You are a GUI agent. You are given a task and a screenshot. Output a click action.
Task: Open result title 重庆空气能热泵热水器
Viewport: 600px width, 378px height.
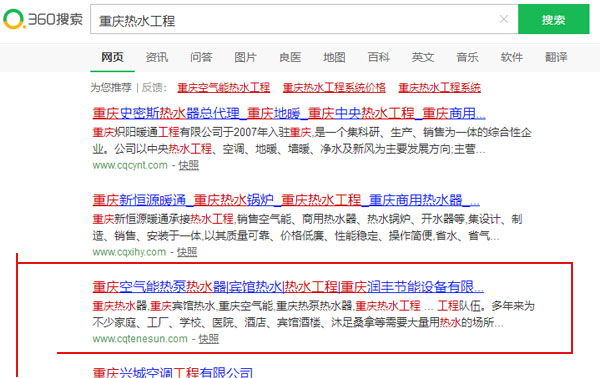pyautogui.click(x=288, y=287)
